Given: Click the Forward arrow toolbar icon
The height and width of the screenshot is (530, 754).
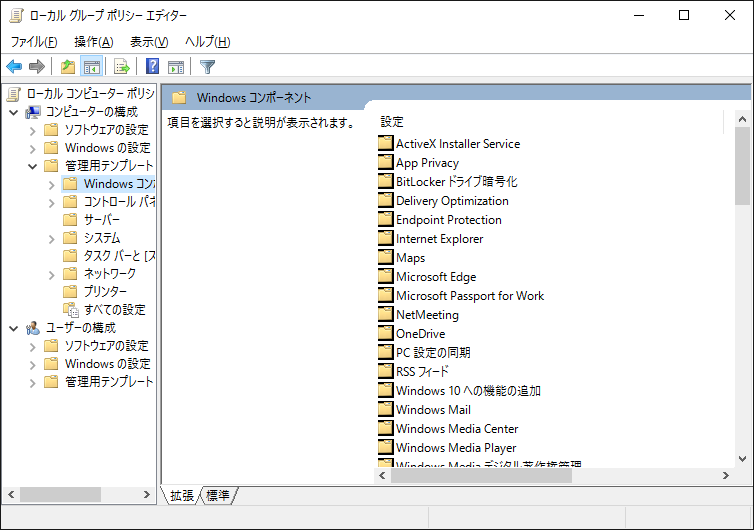Looking at the screenshot, I should (x=37, y=66).
